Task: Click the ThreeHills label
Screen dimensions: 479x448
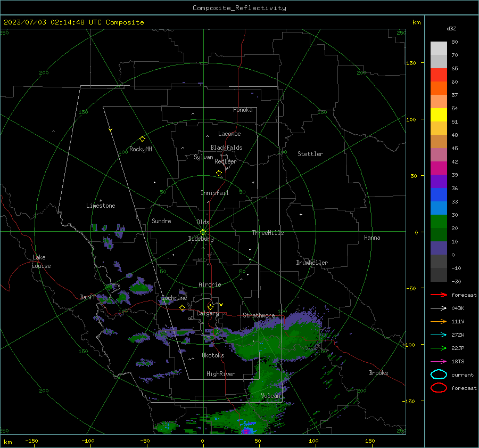Action: (x=268, y=233)
